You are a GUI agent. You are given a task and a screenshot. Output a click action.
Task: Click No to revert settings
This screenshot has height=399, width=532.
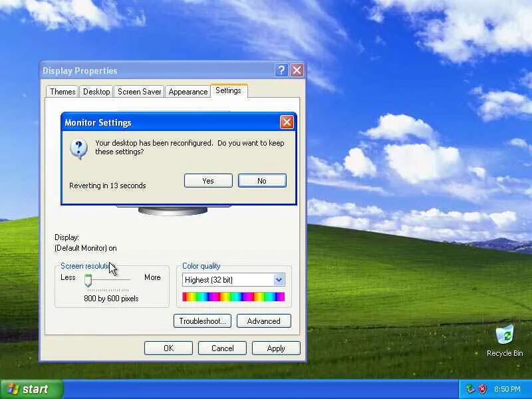262,181
